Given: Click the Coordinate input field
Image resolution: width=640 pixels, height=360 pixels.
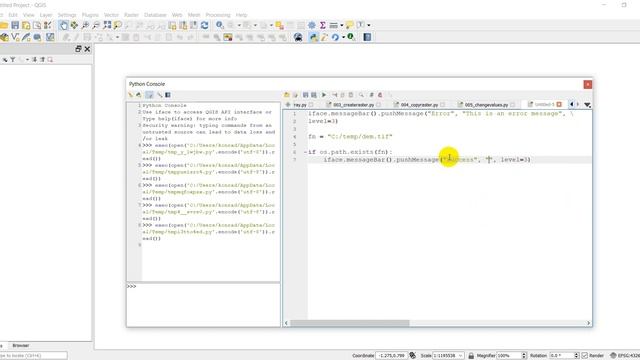Looking at the screenshot, I should click(x=391, y=356).
